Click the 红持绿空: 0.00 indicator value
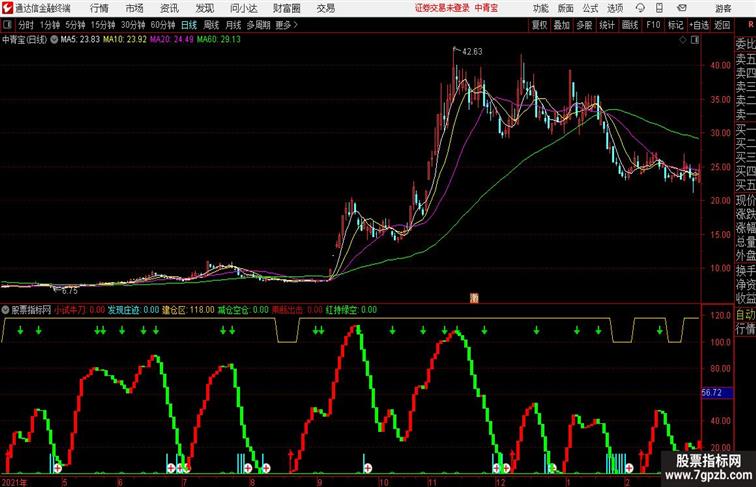Screen dimensions: 756x487 coord(351,310)
